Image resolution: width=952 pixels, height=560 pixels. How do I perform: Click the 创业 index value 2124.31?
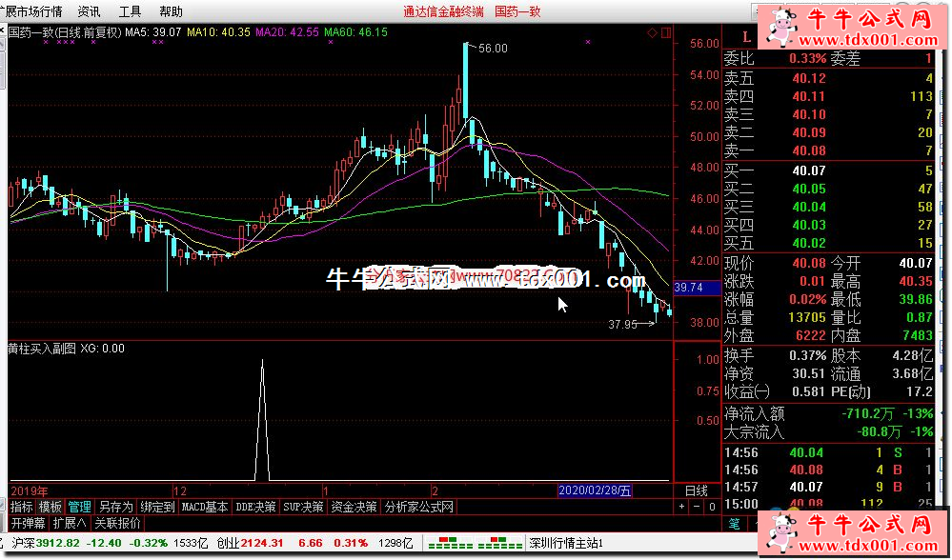tap(262, 543)
